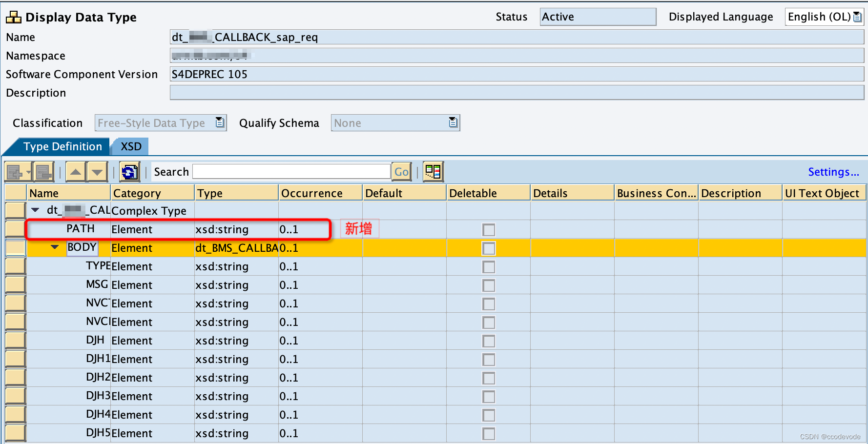Open the table legend icon right of Go
Screen dimensions: 868x444
point(433,171)
